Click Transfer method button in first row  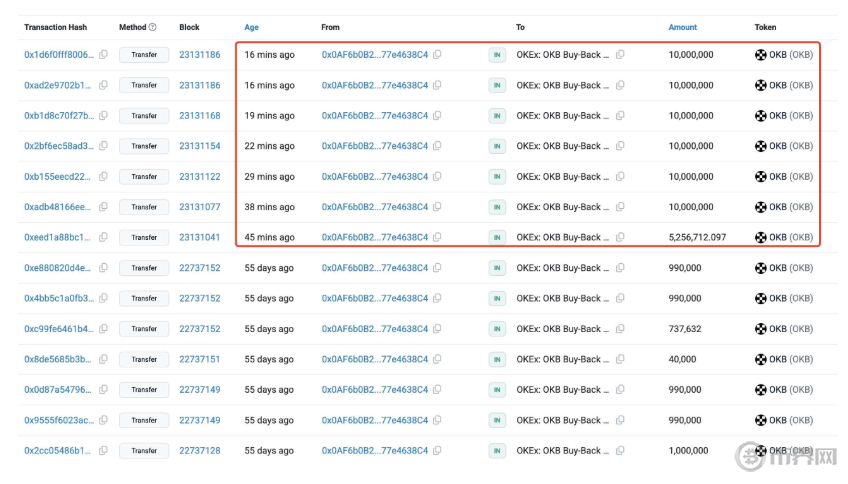[x=144, y=55]
